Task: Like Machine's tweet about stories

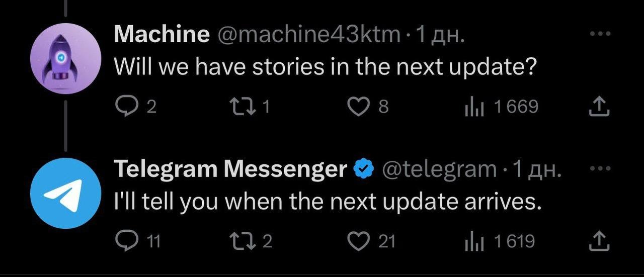Action: pos(358,106)
